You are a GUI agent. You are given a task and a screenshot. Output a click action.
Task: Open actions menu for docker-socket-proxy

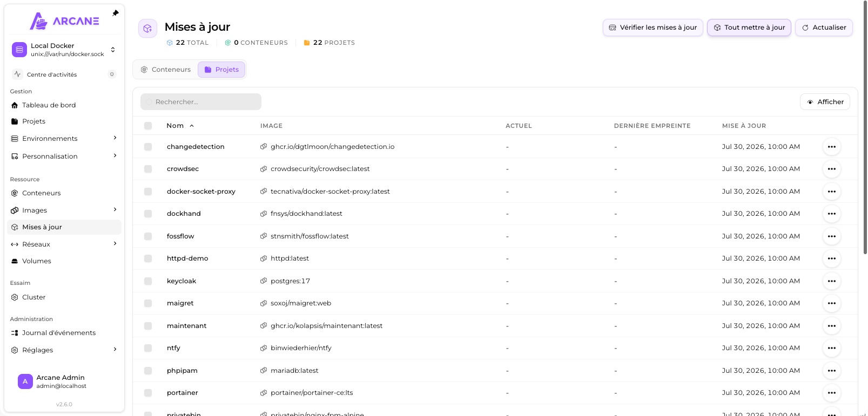[832, 192]
